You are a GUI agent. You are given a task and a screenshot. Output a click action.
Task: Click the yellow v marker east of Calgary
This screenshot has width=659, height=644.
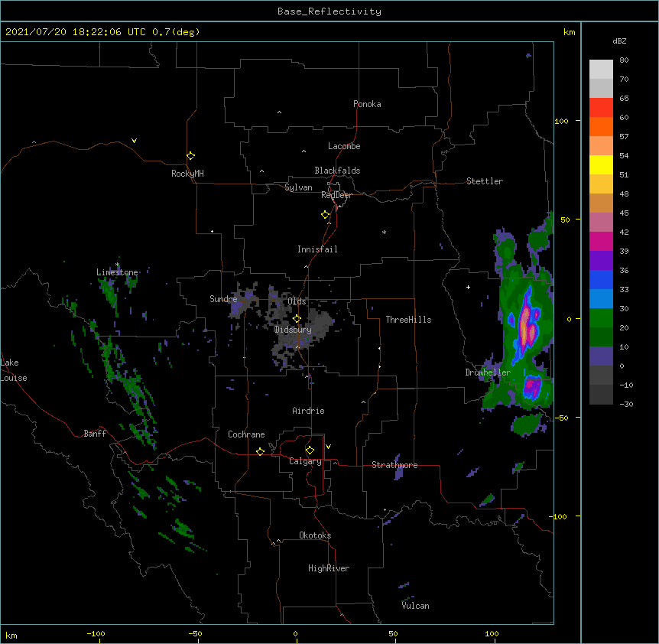pyautogui.click(x=328, y=447)
